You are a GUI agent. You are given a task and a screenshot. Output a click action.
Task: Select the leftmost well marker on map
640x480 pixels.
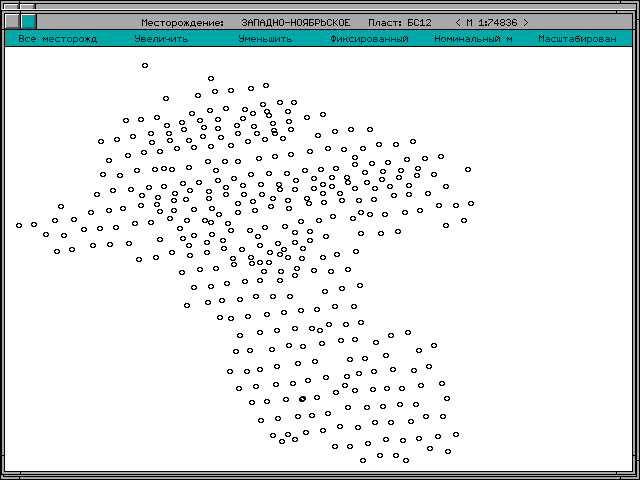pos(19,225)
